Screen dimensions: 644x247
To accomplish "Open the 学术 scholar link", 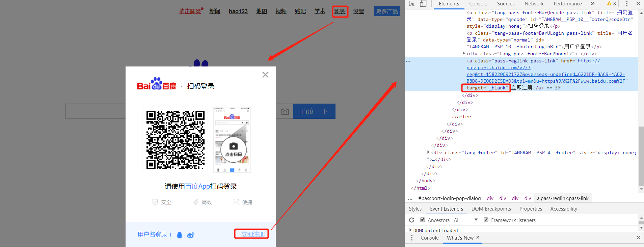I will click(320, 11).
